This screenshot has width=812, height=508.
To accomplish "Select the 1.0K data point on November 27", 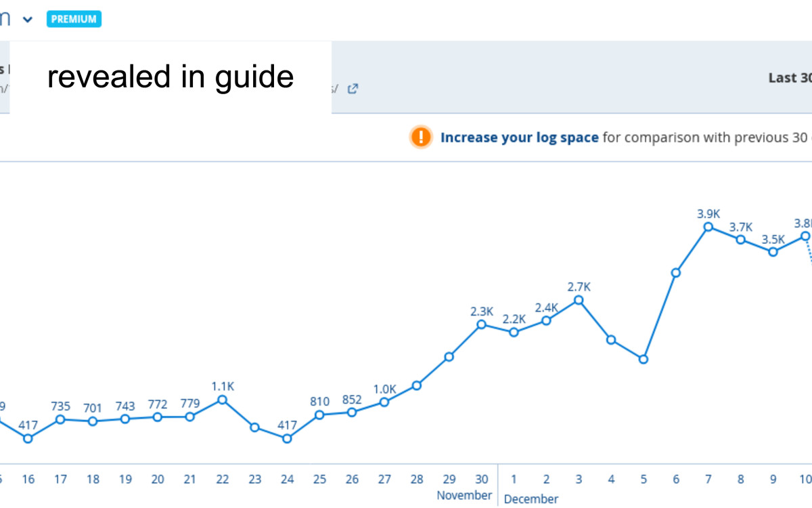I will [384, 402].
